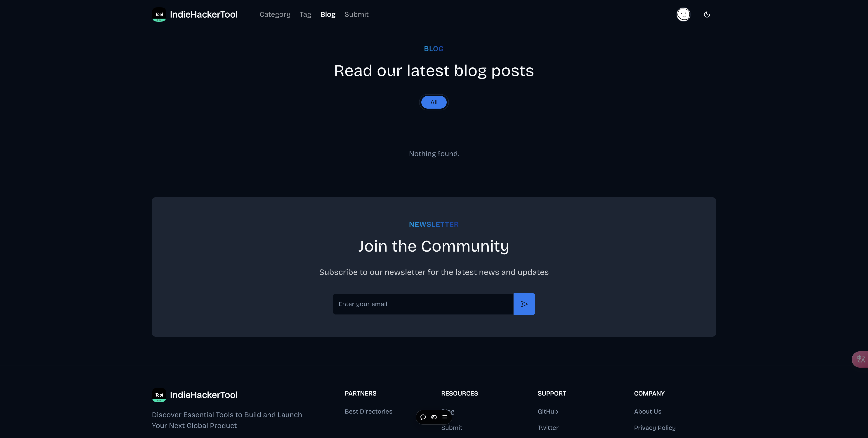Open the Twitter link in footer
Viewport: 868px width, 438px height.
(548, 428)
